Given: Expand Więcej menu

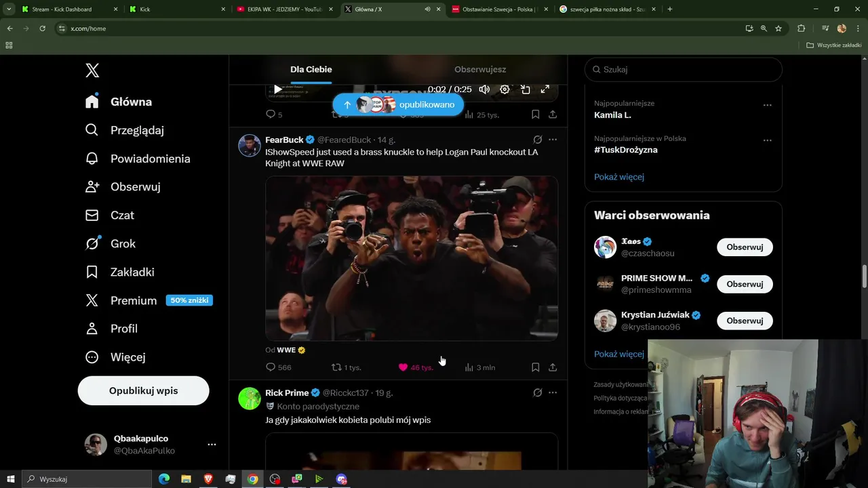Looking at the screenshot, I should pyautogui.click(x=115, y=357).
